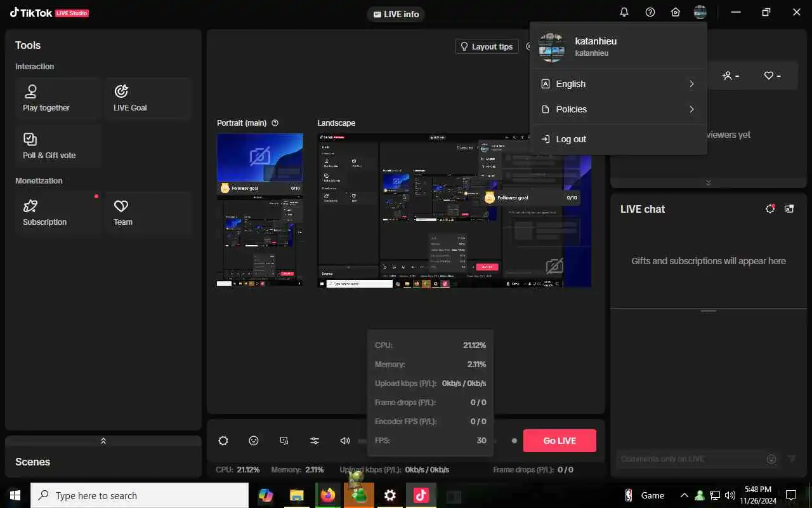Collapse the viewers panel double chevron
The image size is (812, 508).
709,183
